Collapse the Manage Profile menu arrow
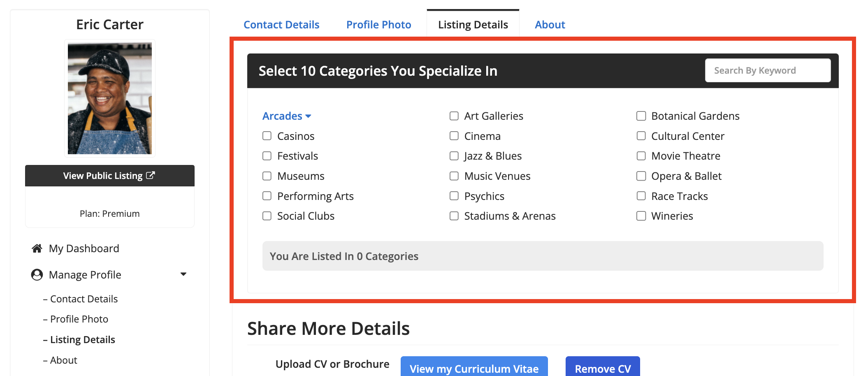 [x=183, y=274]
